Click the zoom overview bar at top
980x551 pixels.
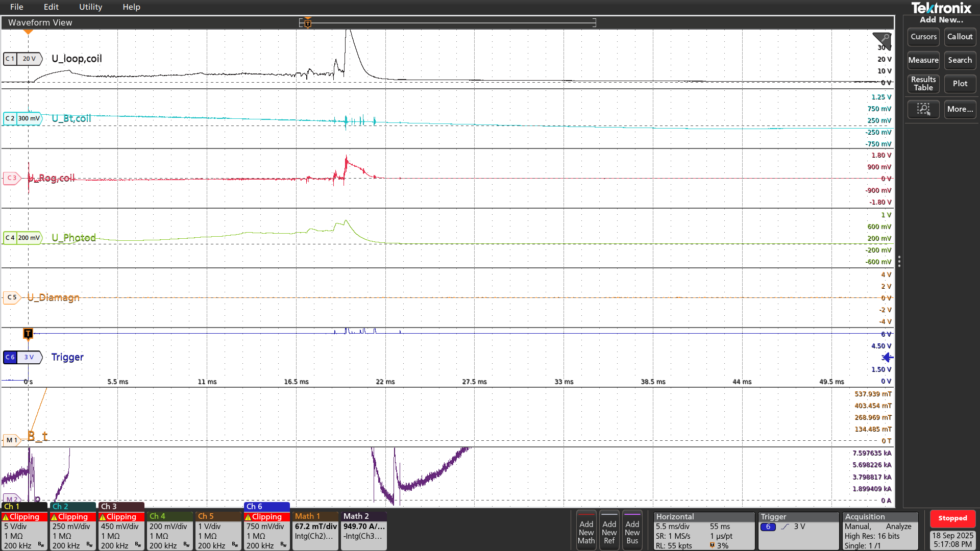coord(448,22)
